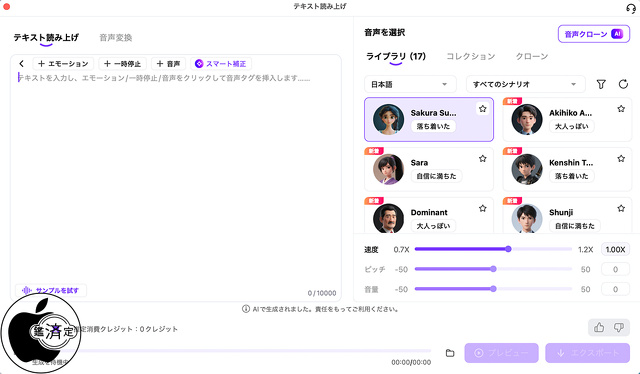Insert an エモーション tag

click(x=63, y=64)
